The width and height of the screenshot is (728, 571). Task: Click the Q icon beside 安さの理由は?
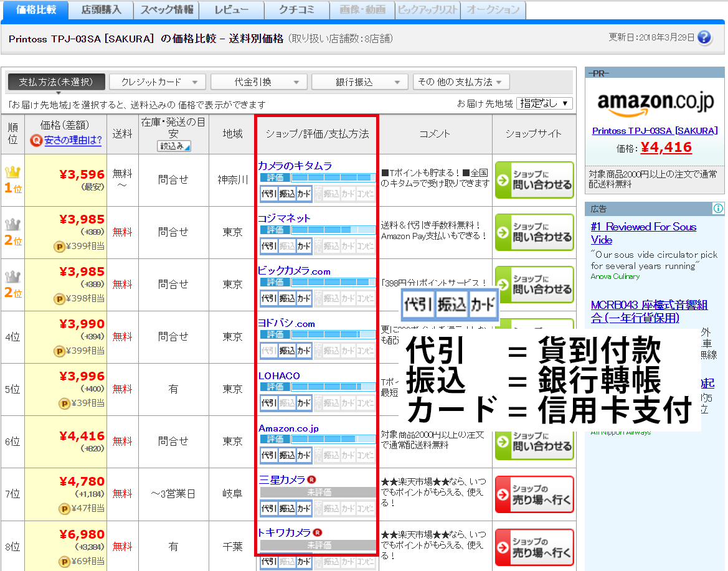point(35,140)
